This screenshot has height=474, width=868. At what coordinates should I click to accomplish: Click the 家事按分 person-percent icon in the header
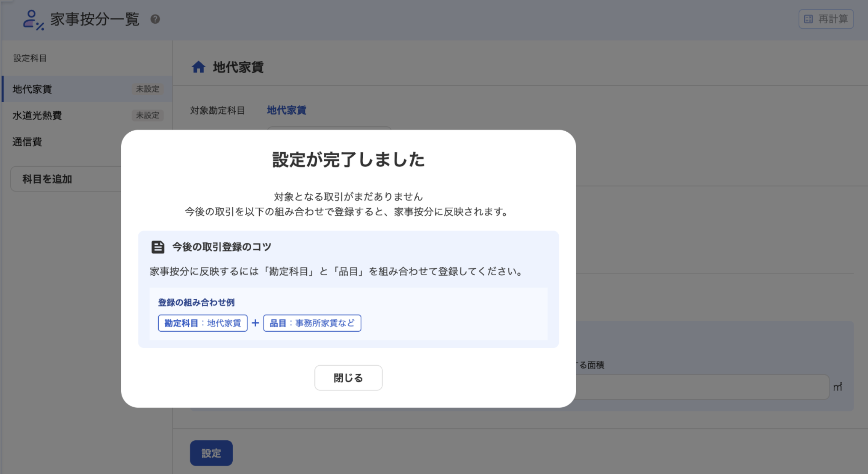click(33, 20)
